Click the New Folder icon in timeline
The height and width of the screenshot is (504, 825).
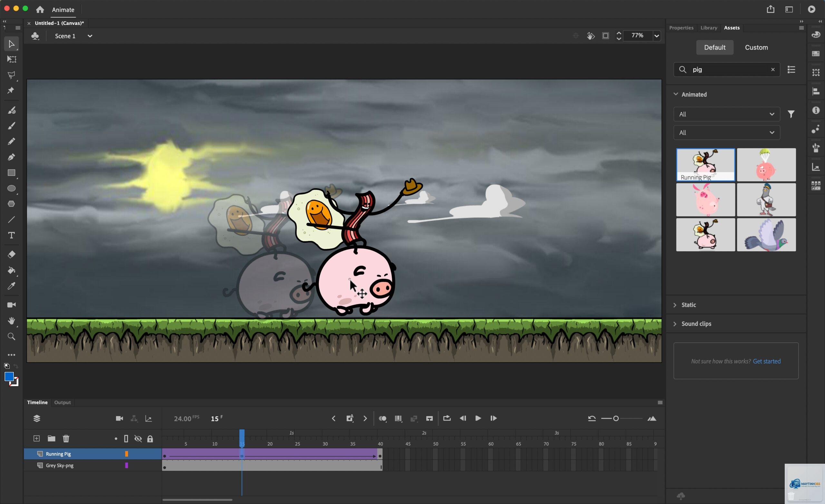tap(51, 438)
